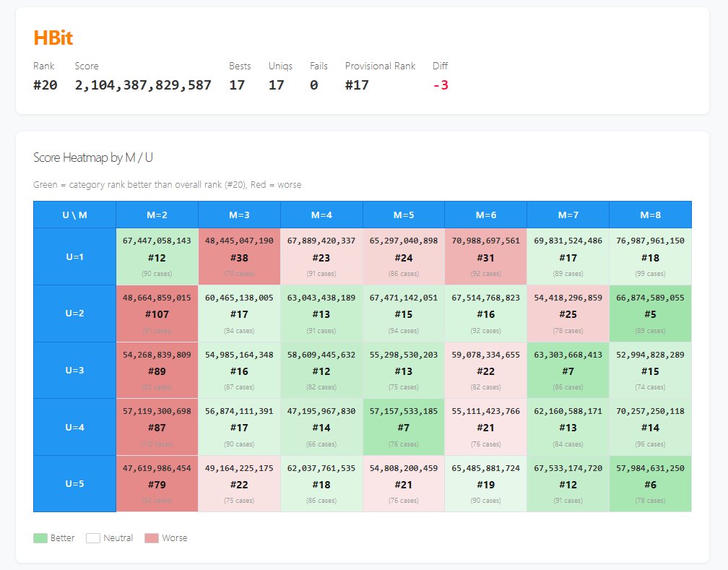This screenshot has height=570, width=728.
Task: Click the cell with score 63,303,668,413
Action: [x=568, y=370]
